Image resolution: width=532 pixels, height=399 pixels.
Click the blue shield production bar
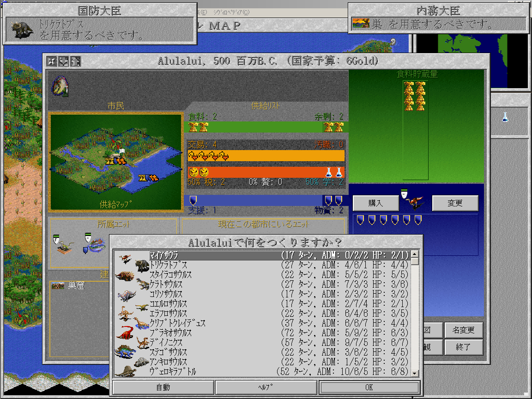coord(266,200)
